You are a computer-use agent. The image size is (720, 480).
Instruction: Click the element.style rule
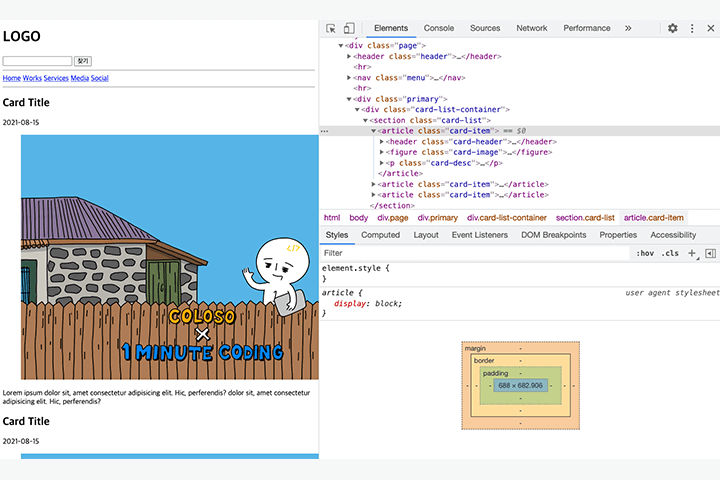355,268
